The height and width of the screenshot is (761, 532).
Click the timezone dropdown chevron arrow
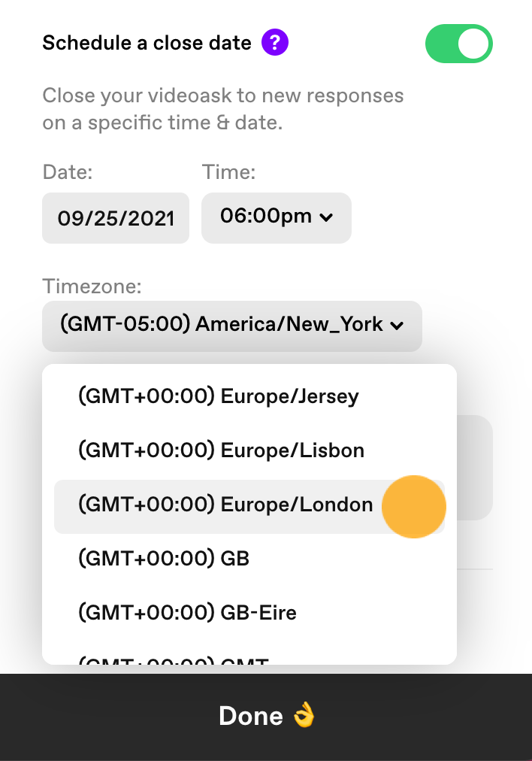tap(397, 326)
